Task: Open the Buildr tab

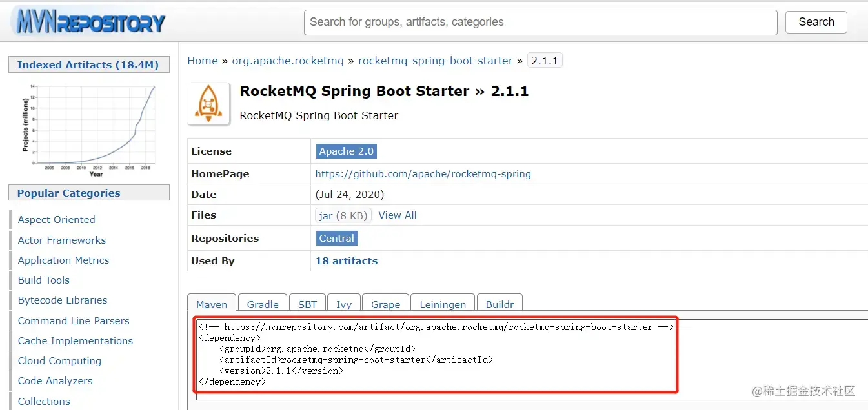Action: pyautogui.click(x=500, y=304)
